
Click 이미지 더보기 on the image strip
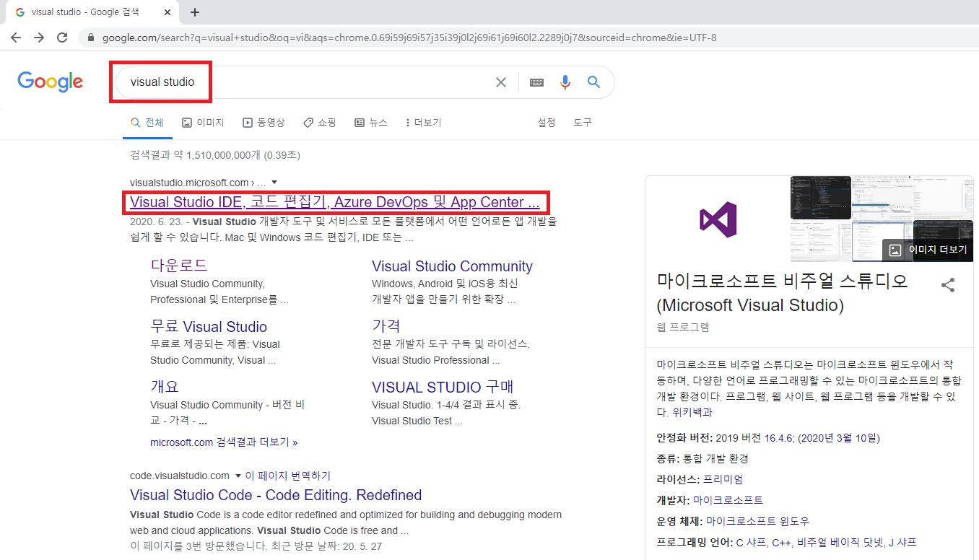[928, 250]
